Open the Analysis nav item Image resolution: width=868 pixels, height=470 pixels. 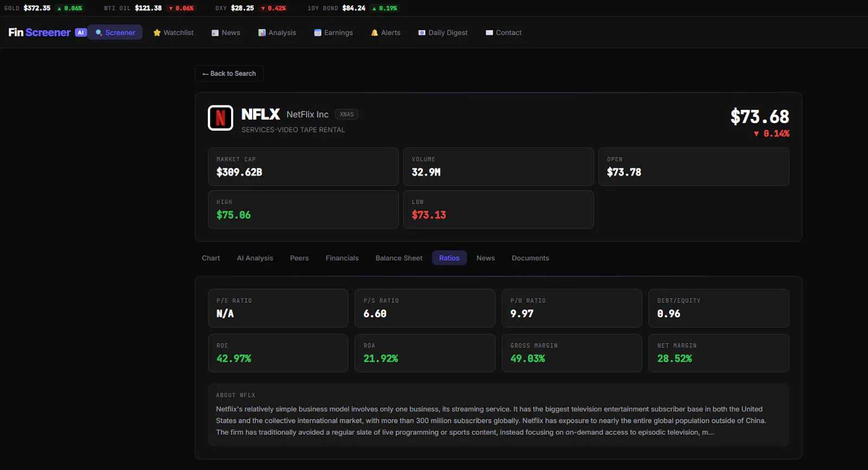pyautogui.click(x=277, y=33)
